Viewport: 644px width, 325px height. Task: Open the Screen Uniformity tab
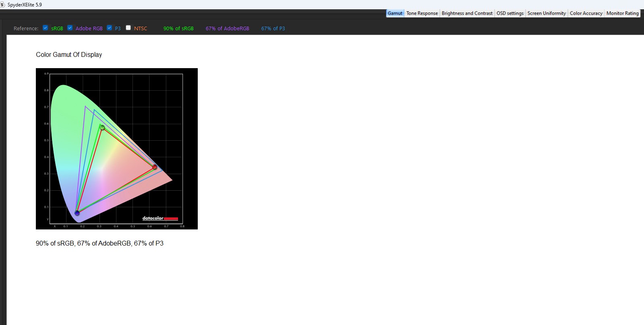(547, 13)
